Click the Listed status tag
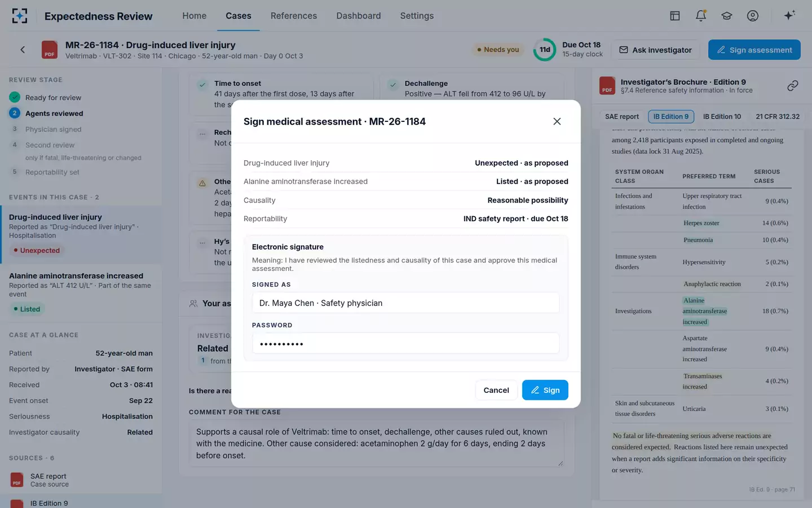 (27, 309)
